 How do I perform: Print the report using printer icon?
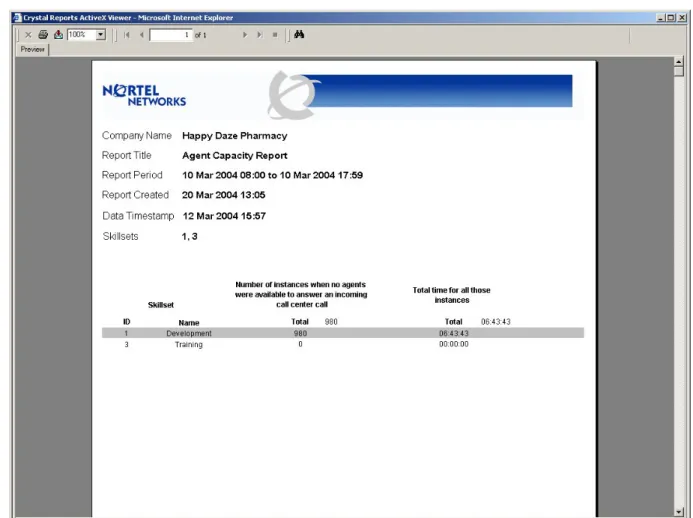click(x=43, y=34)
